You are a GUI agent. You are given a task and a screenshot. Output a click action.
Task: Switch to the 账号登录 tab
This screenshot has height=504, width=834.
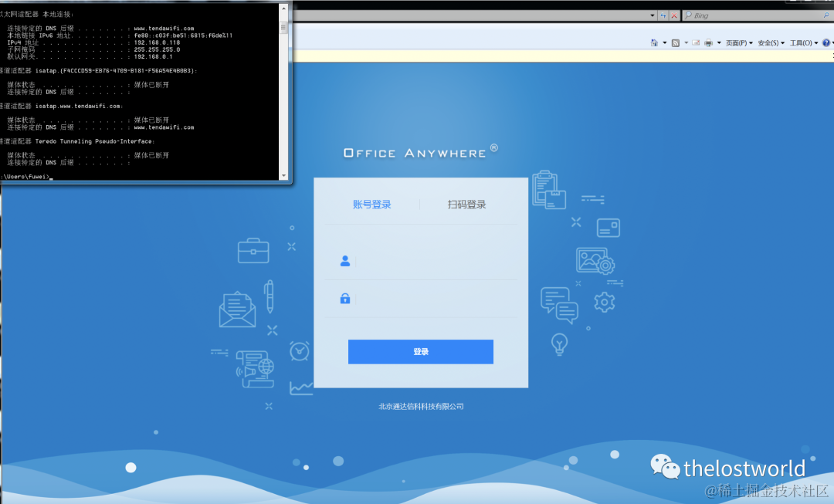pyautogui.click(x=371, y=205)
